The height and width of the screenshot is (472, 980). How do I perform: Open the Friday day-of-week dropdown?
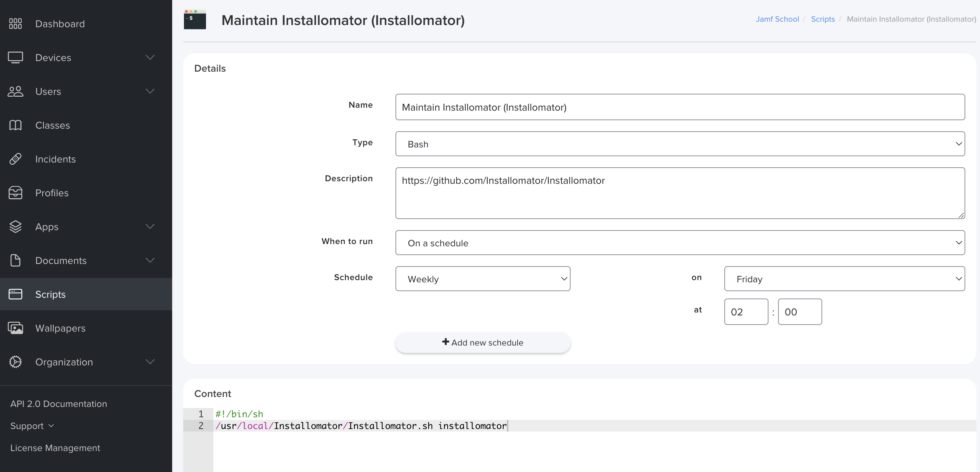click(844, 279)
